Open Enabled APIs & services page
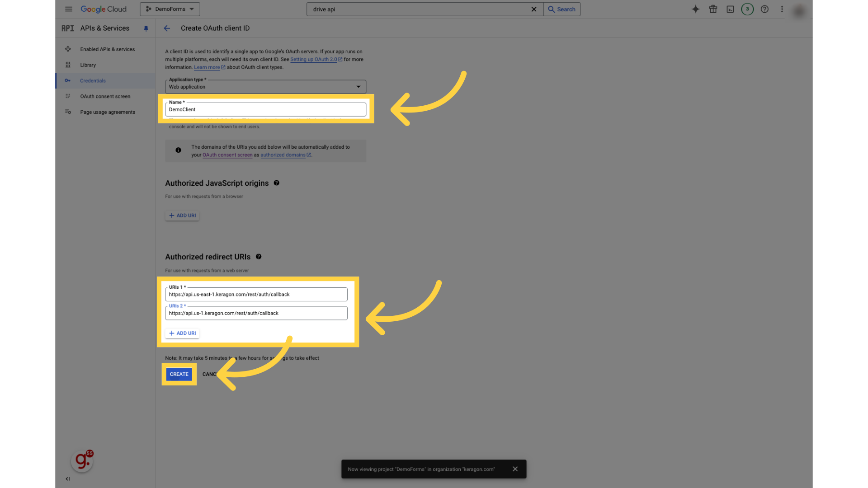This screenshot has width=868, height=488. [x=107, y=49]
